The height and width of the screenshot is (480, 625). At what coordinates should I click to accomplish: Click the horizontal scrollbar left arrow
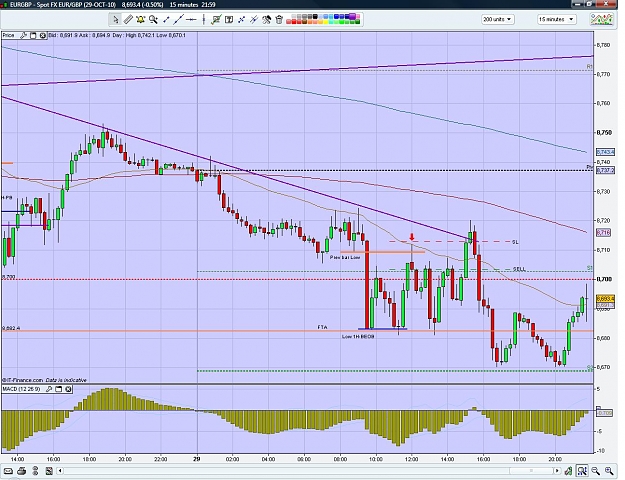point(61,471)
